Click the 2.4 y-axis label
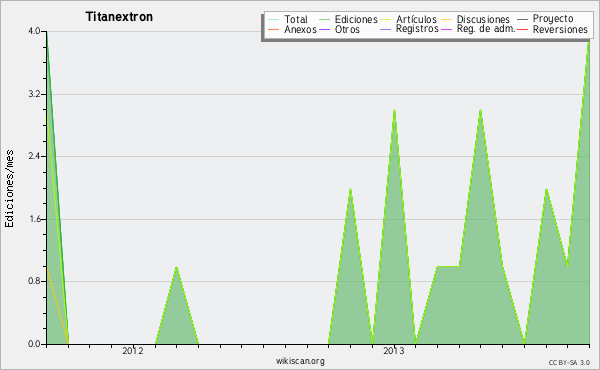This screenshot has height=370, width=600. click(x=34, y=156)
